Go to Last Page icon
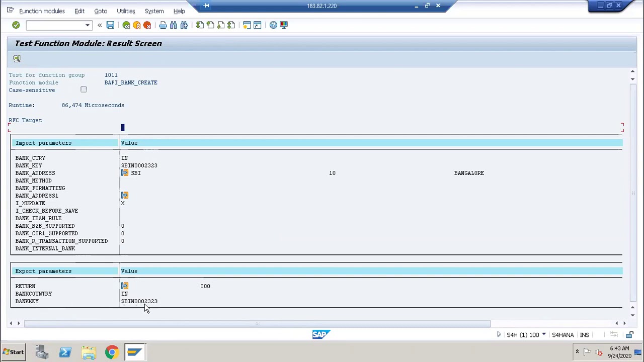The image size is (644, 362). click(x=231, y=25)
